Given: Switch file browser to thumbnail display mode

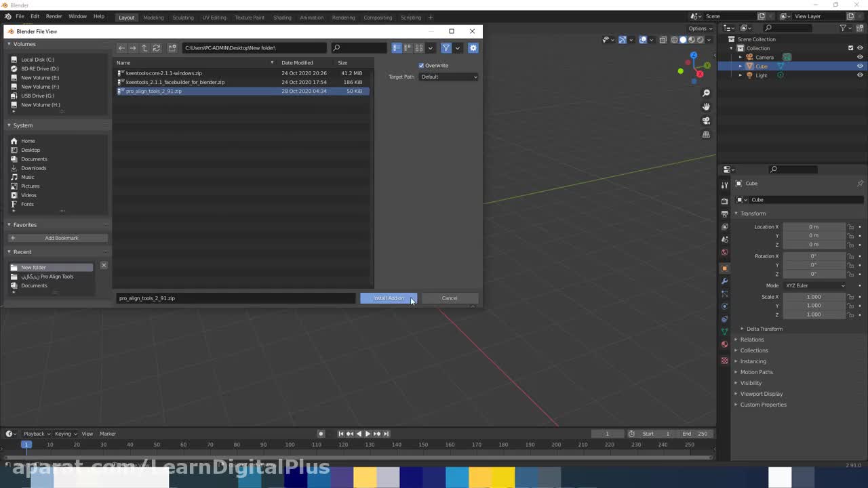Looking at the screenshot, I should pos(419,48).
